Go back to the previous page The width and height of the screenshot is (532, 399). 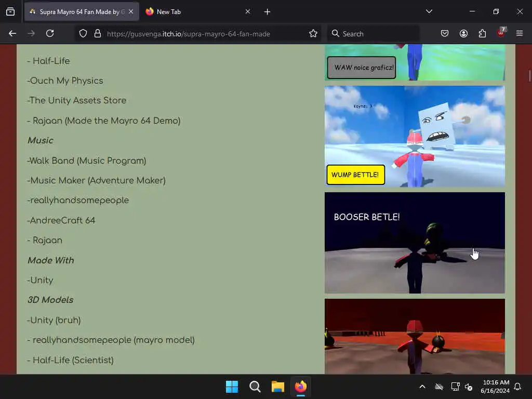[12, 34]
